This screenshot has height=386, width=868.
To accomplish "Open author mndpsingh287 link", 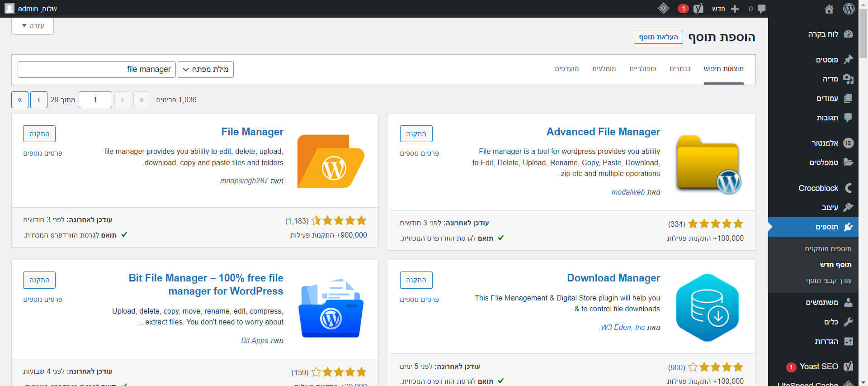I will point(244,181).
